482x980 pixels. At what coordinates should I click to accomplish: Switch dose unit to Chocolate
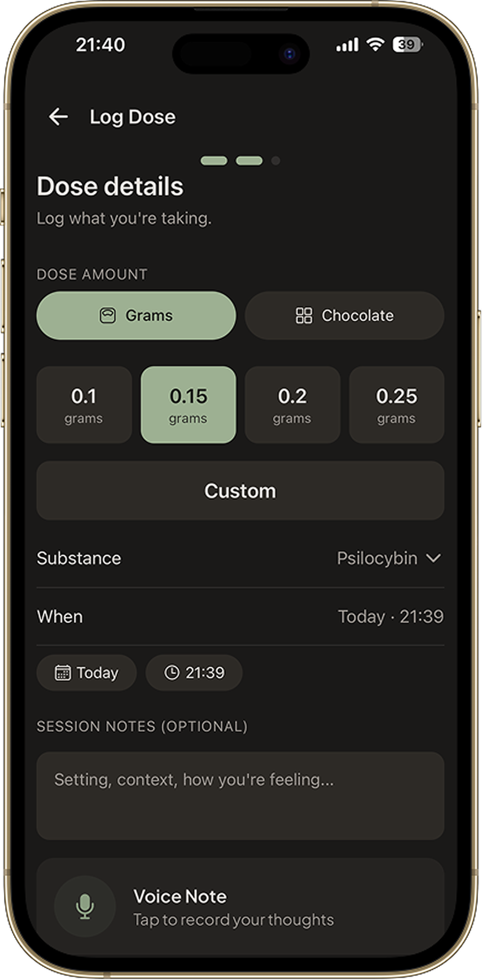click(x=344, y=316)
